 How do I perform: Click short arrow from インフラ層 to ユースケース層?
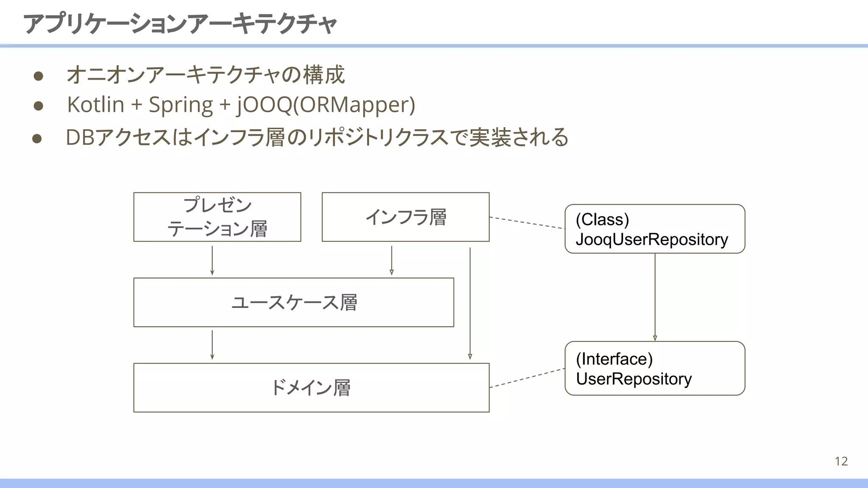[392, 260]
